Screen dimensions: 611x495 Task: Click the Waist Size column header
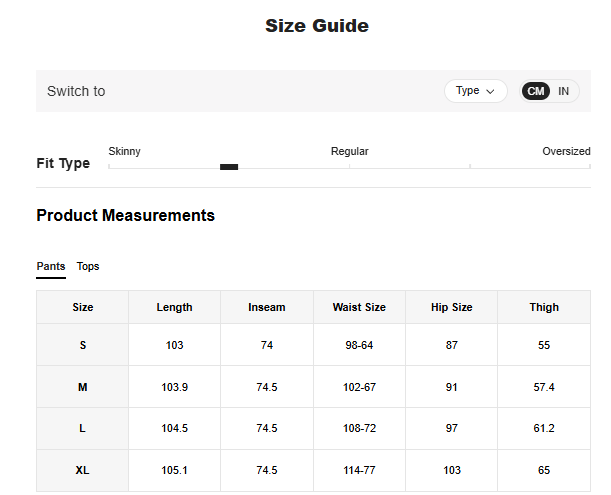pos(359,308)
